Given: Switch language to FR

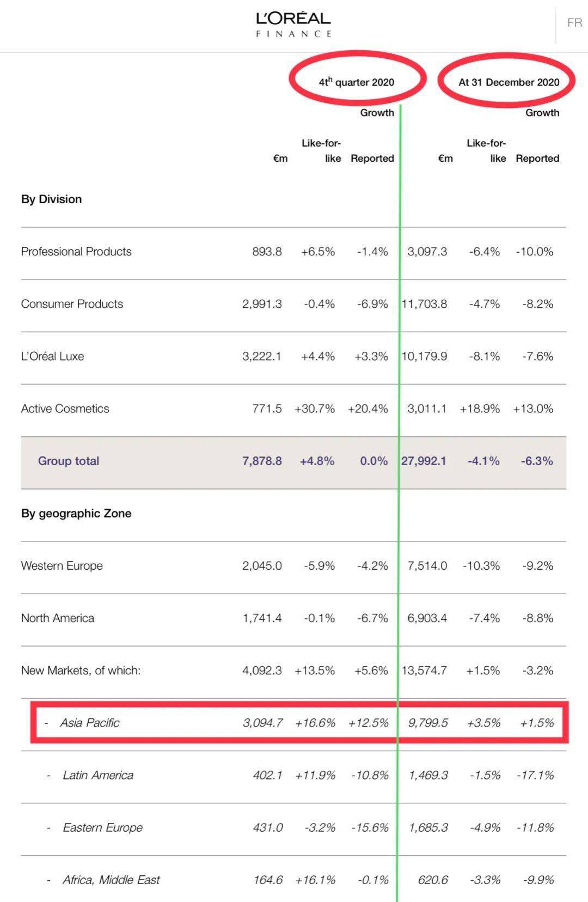Looking at the screenshot, I should 574,23.
